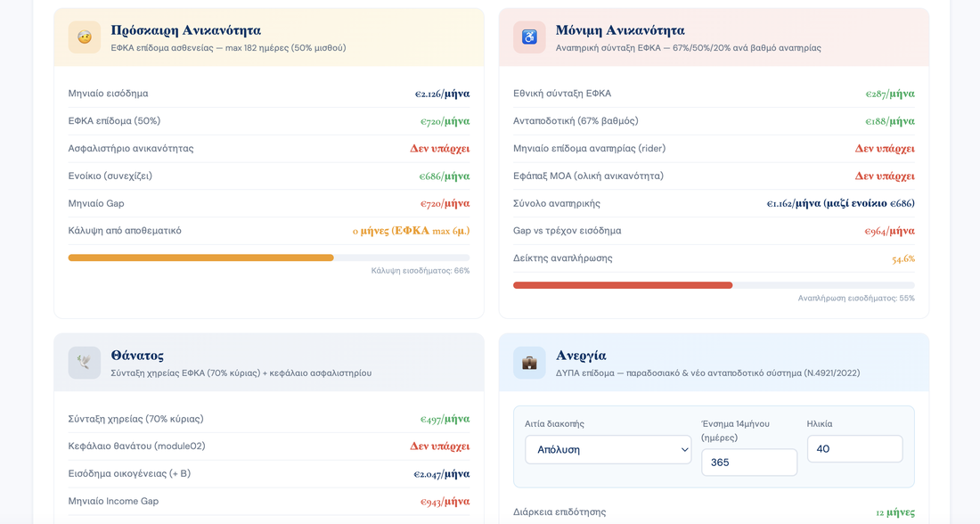
Task: Click the Διάρκεια επιδότησης 12 μήνες value
Action: click(x=895, y=512)
